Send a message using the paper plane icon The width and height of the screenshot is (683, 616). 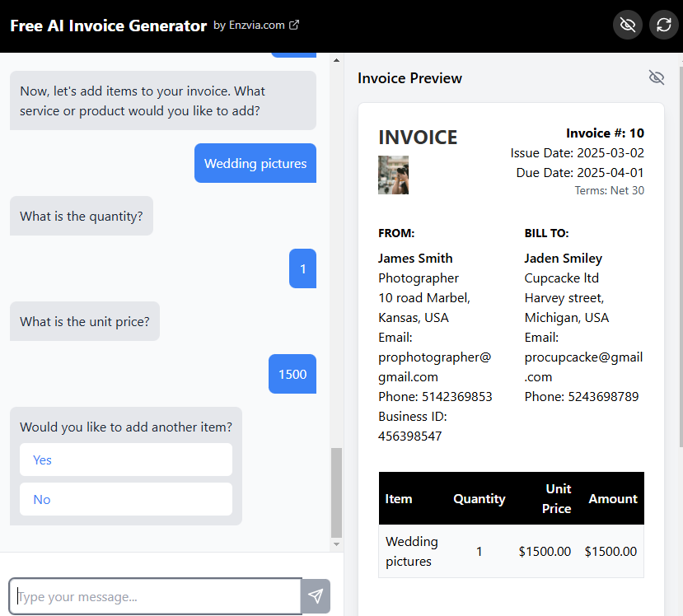[x=316, y=595]
